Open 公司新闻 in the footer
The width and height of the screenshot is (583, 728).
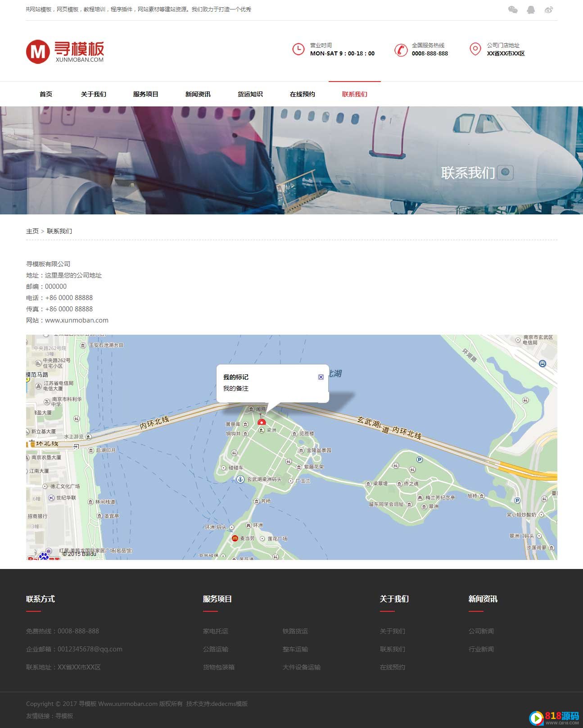click(x=481, y=631)
